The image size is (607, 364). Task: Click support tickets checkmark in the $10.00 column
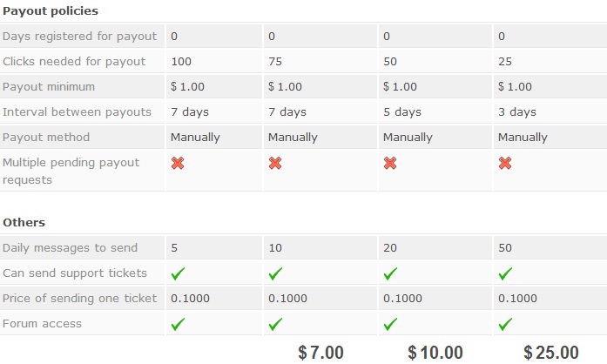[391, 273]
